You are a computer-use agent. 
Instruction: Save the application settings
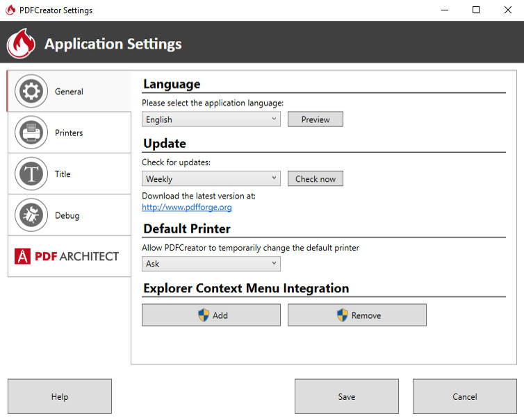pos(347,396)
